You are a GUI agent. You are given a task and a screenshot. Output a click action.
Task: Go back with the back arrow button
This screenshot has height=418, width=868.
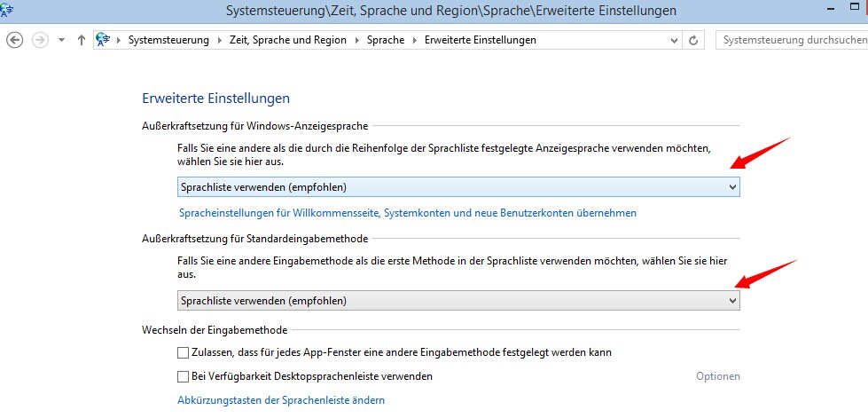[x=15, y=40]
